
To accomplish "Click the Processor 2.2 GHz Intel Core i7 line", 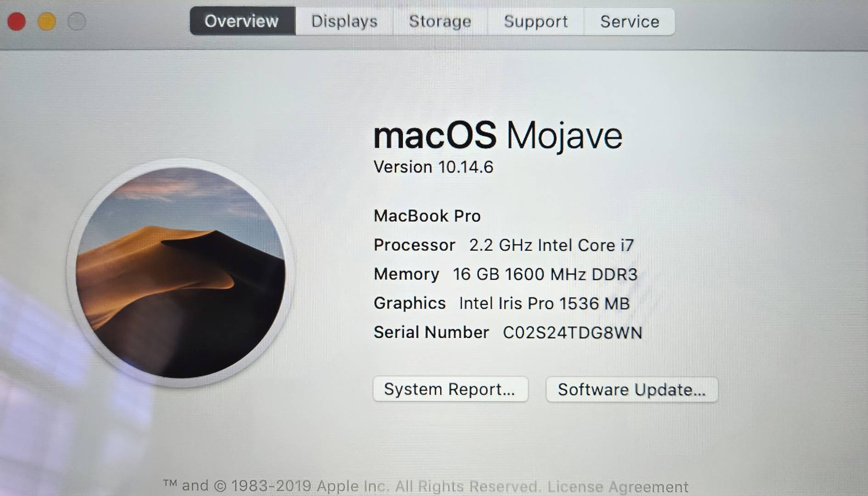I will [x=504, y=245].
